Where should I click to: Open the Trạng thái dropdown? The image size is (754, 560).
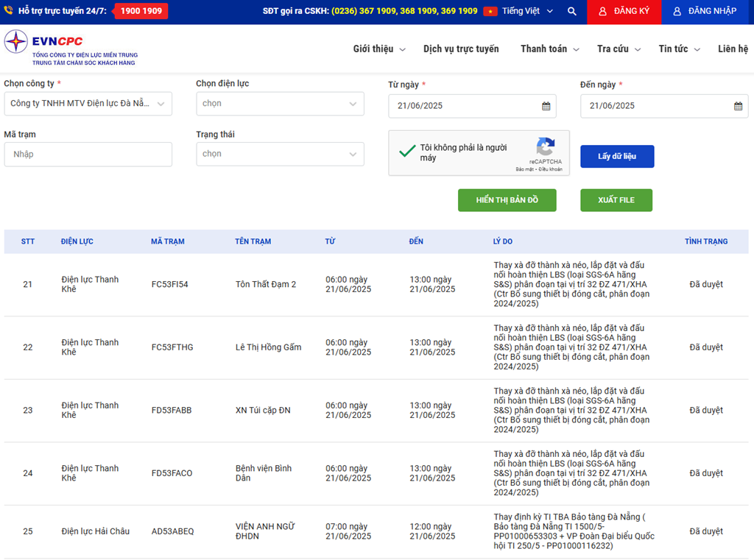coord(280,154)
